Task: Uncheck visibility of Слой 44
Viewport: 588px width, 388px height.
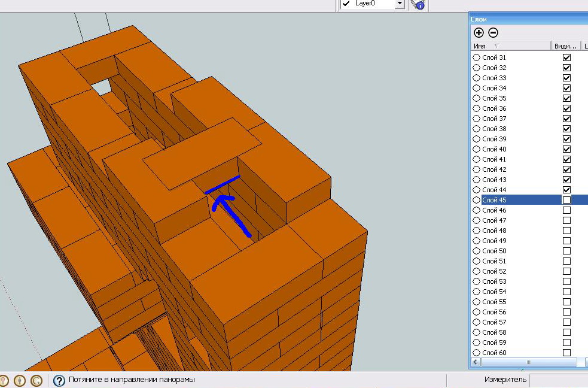Action: (x=566, y=190)
